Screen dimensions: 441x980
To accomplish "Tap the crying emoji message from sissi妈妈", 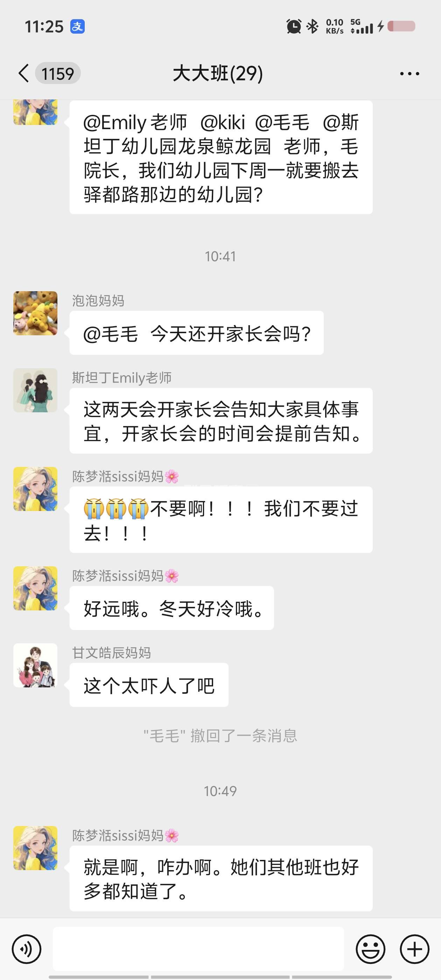I will coord(221,520).
